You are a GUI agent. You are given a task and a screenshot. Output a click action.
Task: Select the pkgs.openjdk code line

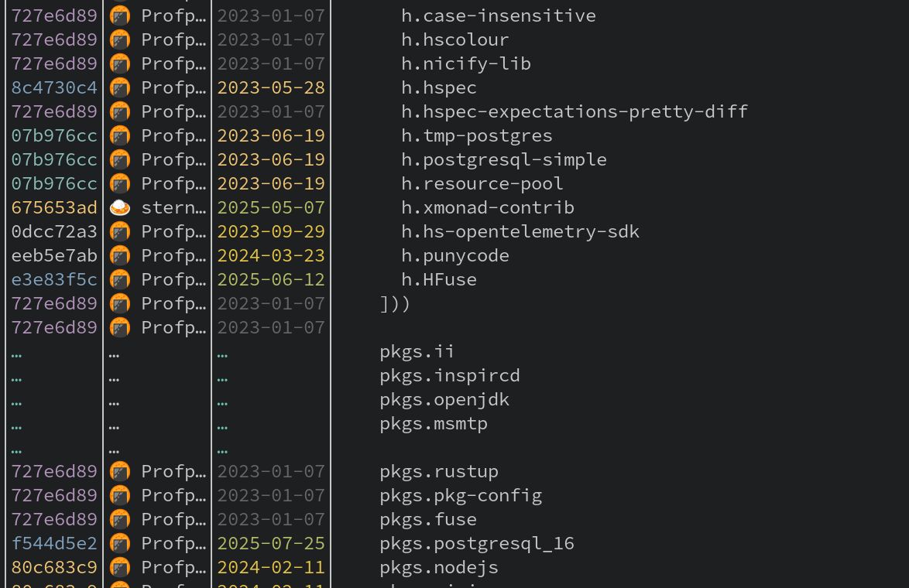click(444, 399)
